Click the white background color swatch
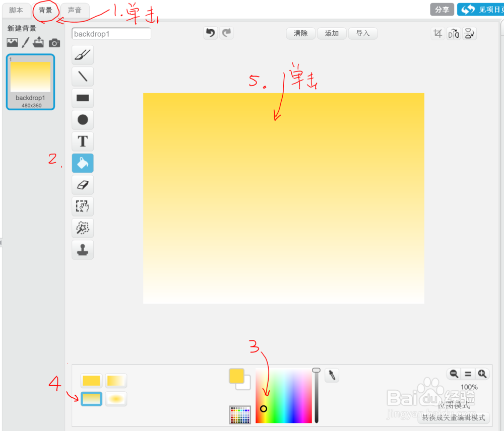The height and width of the screenshot is (431, 504). pos(246,385)
